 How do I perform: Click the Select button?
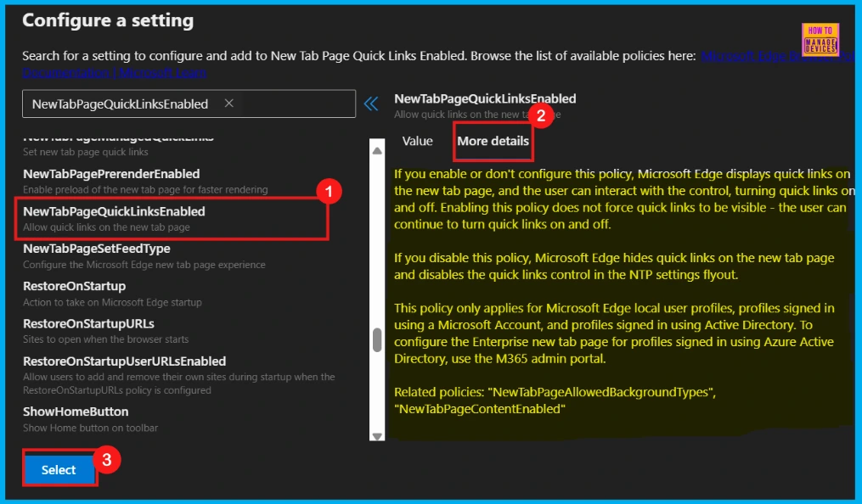pyautogui.click(x=59, y=469)
